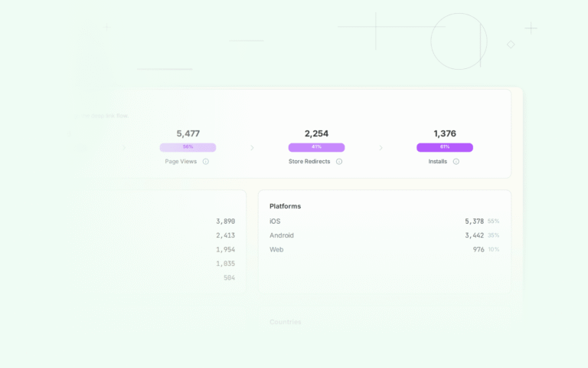588x368 pixels.
Task: Select the 41% Store Redirects progress bar
Action: coord(316,147)
